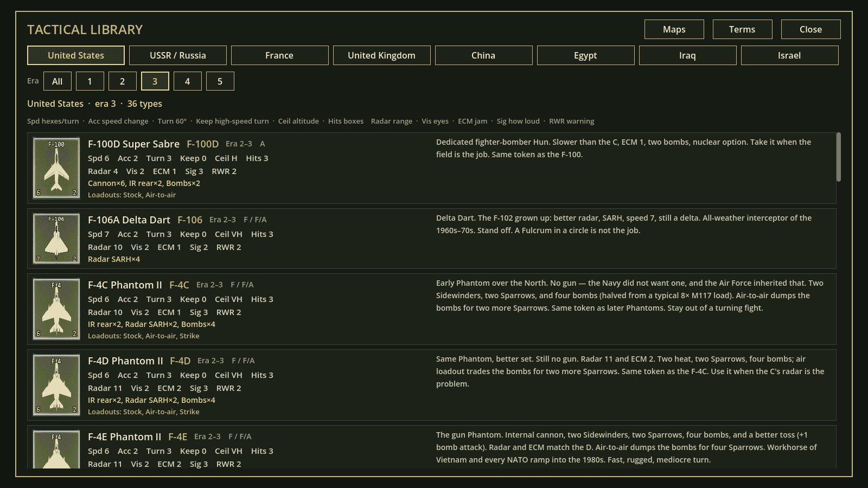Select era 3 filter

(x=155, y=81)
